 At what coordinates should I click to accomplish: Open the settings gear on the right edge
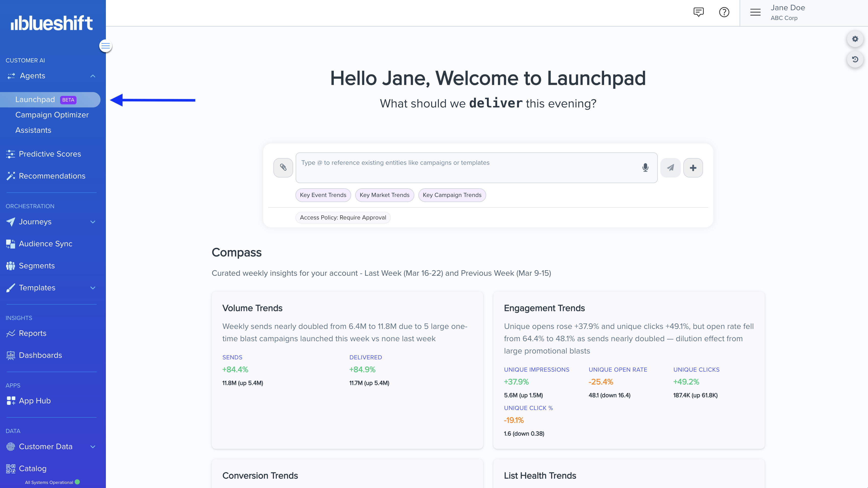[855, 39]
